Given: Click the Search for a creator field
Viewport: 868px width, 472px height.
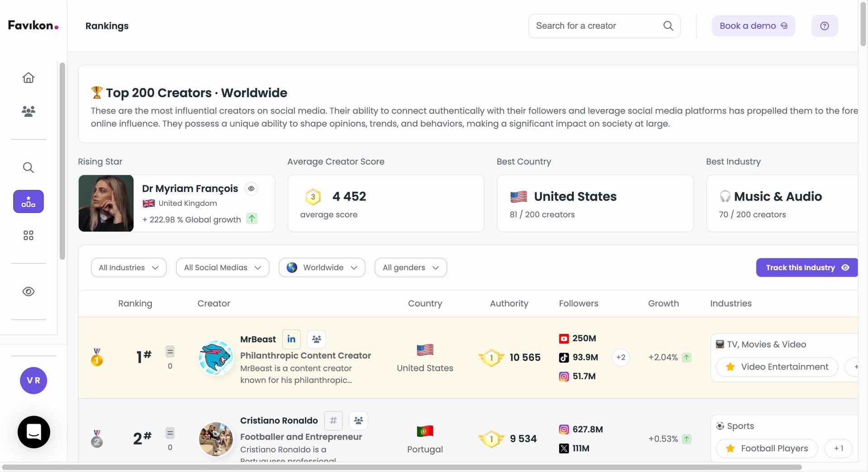Looking at the screenshot, I should (x=597, y=26).
